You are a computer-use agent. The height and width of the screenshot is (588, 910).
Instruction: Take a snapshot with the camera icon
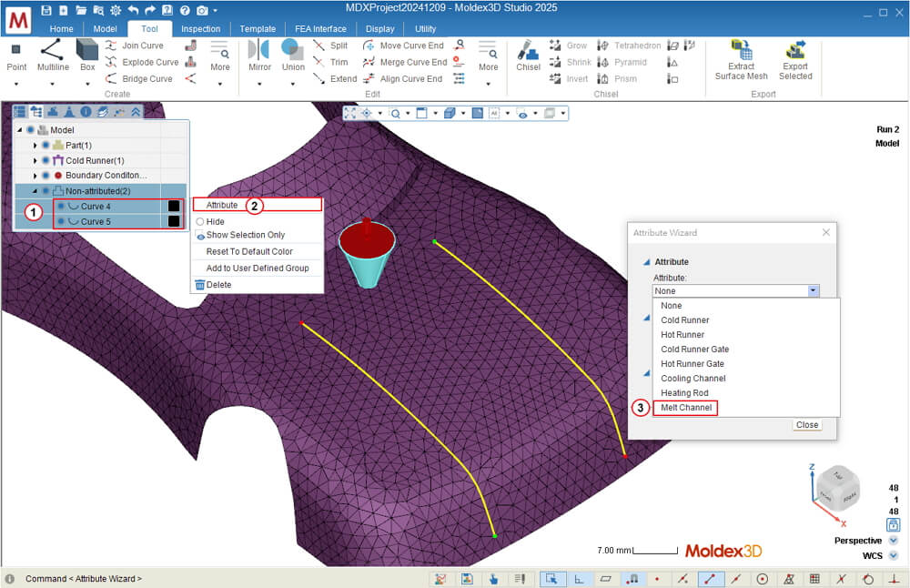(x=202, y=10)
